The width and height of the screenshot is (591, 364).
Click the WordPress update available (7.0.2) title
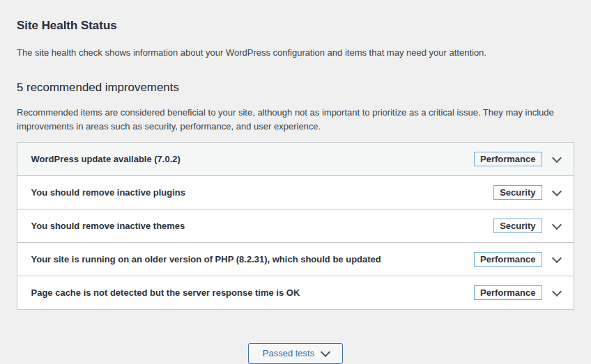[x=105, y=159]
